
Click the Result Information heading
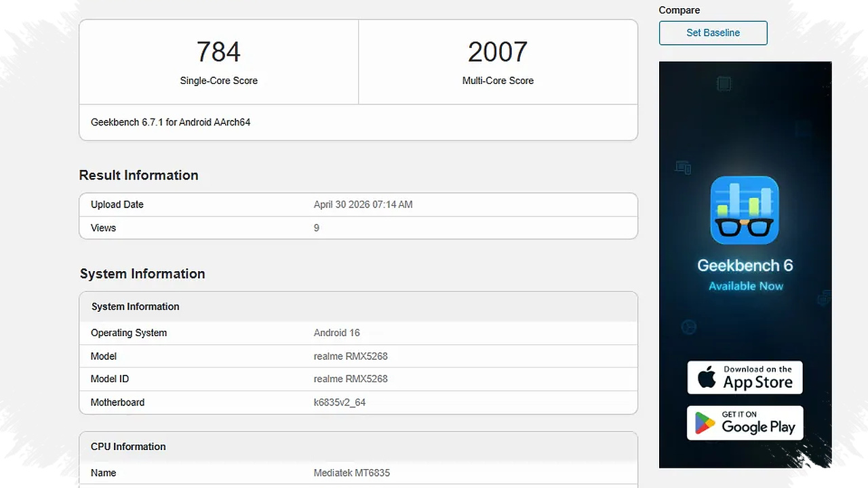[x=138, y=175]
